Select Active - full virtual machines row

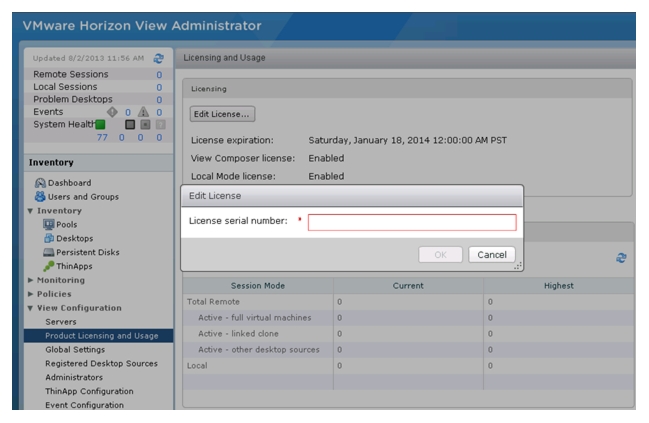point(408,318)
